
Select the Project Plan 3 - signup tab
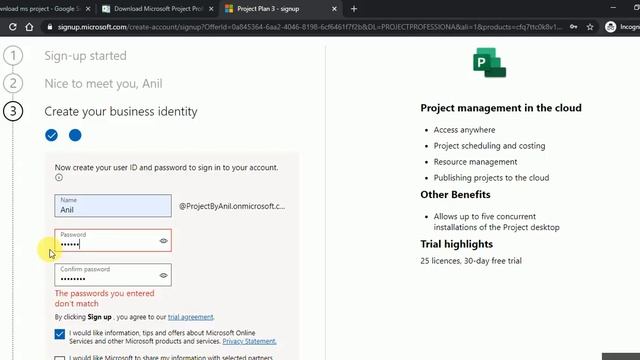[282, 9]
